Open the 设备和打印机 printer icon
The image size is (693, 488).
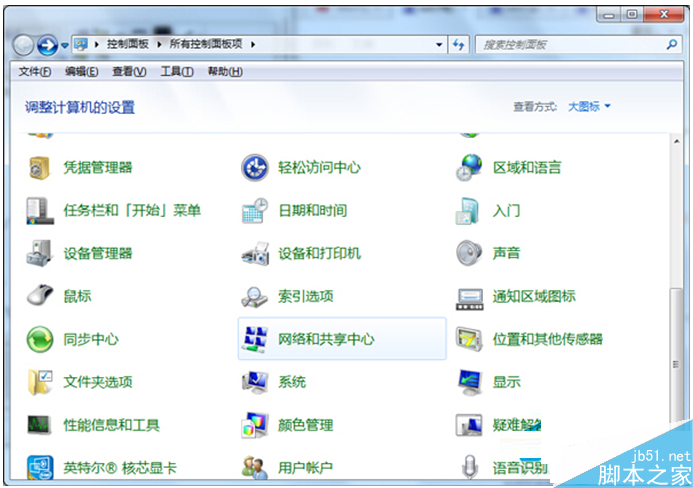(255, 253)
